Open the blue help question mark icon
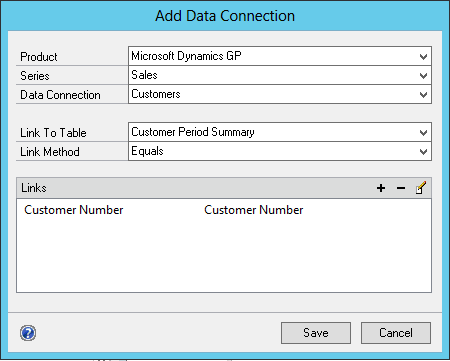Image resolution: width=450 pixels, height=361 pixels. point(28,333)
